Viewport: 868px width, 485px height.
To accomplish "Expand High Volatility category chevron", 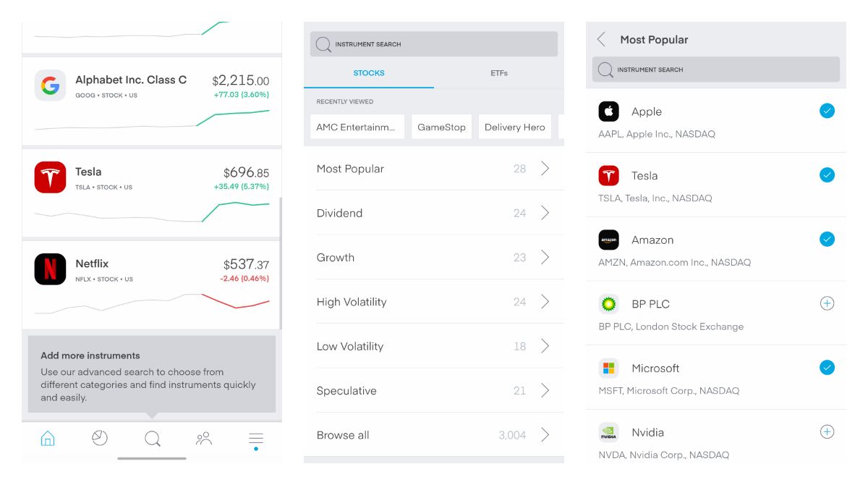I will 545,302.
